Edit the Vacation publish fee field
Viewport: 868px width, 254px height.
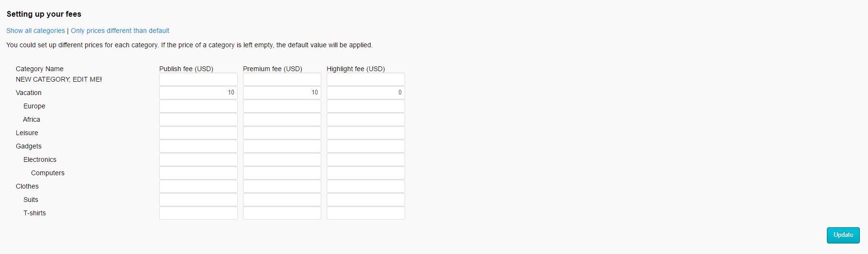[198, 93]
